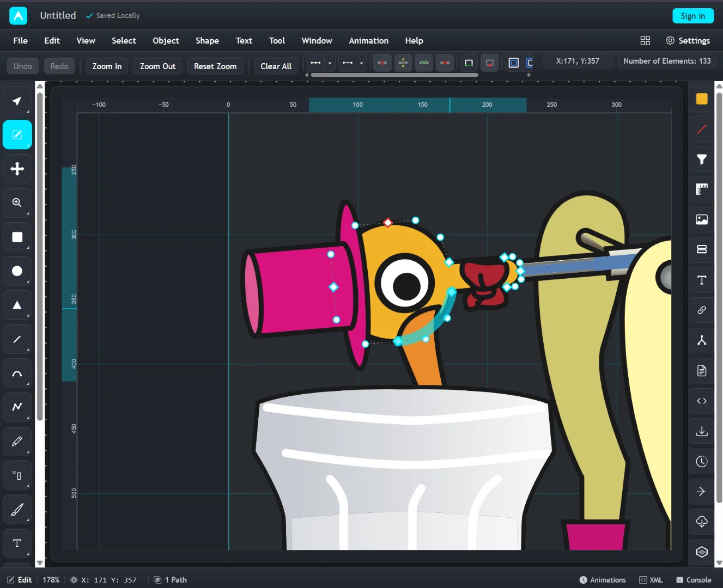Expand the two-node segment dropdown arrow
Image resolution: width=723 pixels, height=588 pixels.
[x=361, y=63]
